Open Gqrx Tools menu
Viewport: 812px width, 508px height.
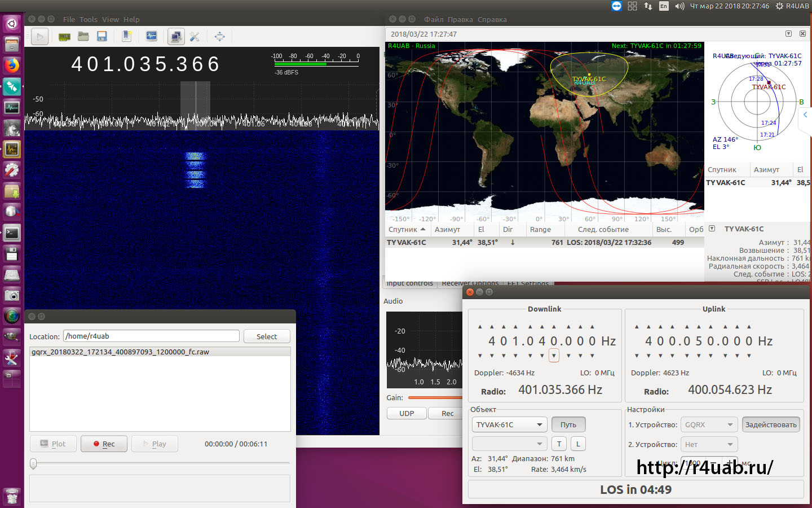[89, 19]
